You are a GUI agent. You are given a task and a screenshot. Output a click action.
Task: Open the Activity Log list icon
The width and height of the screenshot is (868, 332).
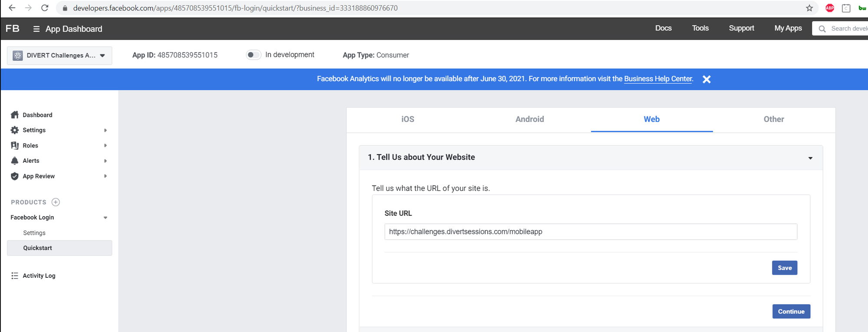point(15,276)
